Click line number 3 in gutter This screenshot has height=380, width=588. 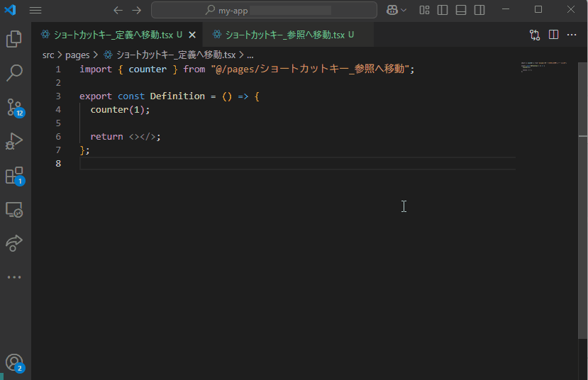(58, 96)
